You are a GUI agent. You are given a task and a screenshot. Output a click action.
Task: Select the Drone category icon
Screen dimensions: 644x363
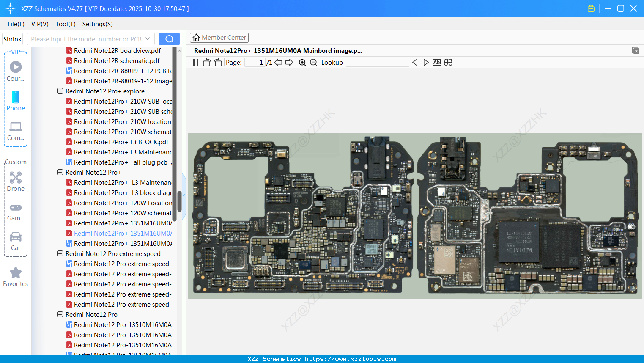16,178
